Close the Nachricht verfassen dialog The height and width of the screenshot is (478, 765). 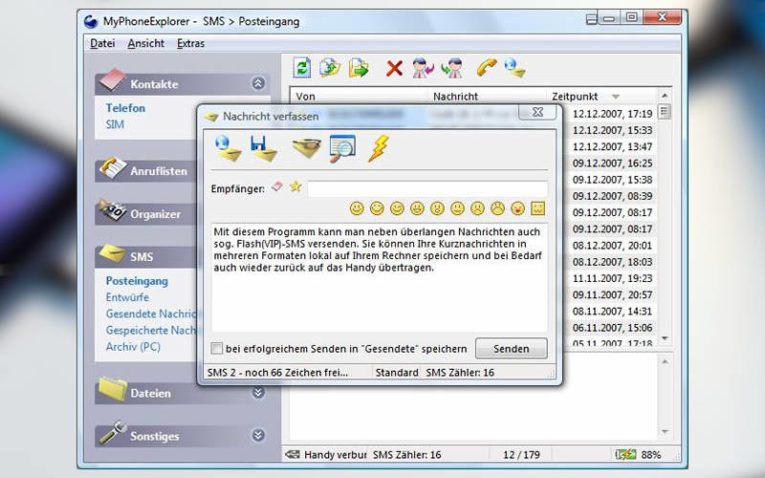point(537,112)
